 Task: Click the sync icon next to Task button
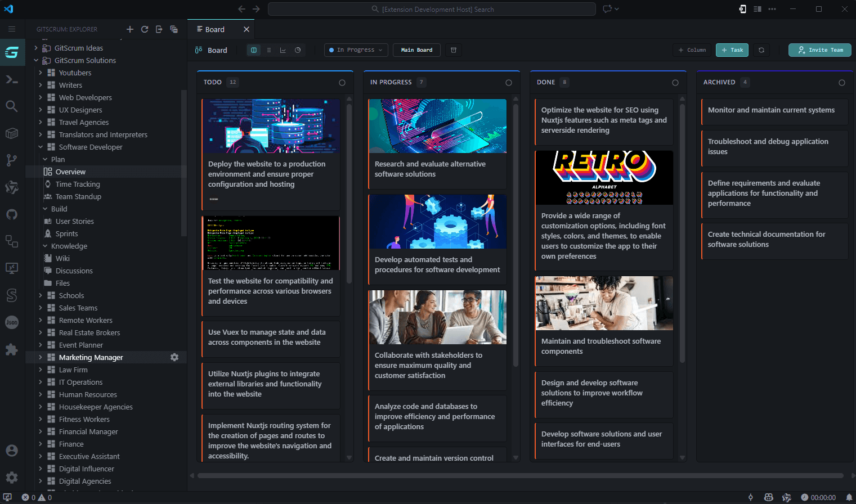tap(761, 50)
